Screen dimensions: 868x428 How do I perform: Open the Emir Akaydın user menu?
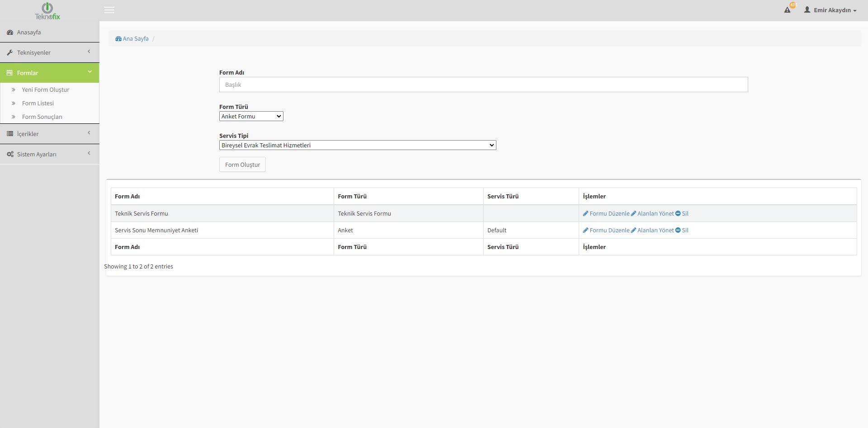click(x=831, y=10)
